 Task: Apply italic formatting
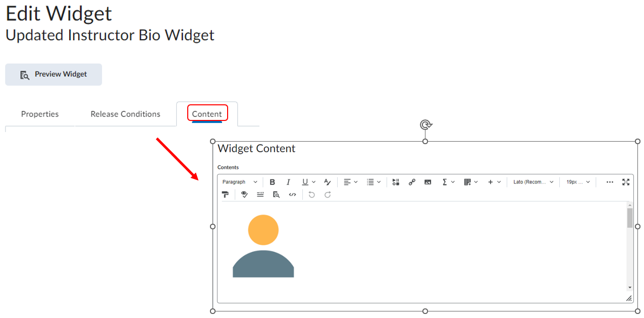(x=288, y=182)
